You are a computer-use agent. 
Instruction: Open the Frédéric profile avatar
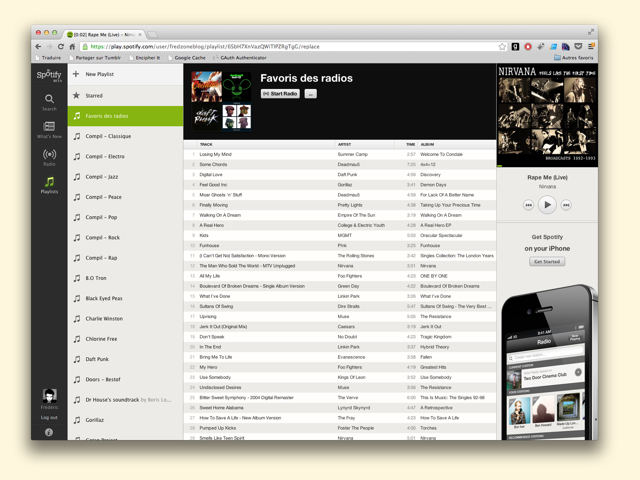(49, 396)
